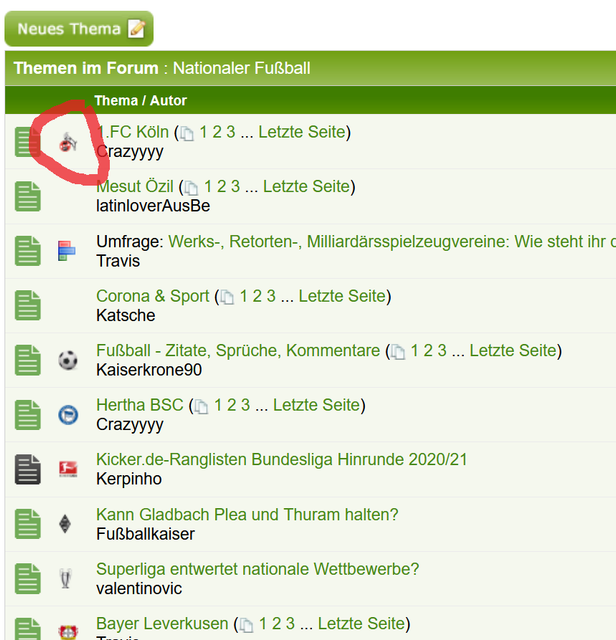
Task: Open page 2 of Hertha BSC thread
Action: pos(232,405)
